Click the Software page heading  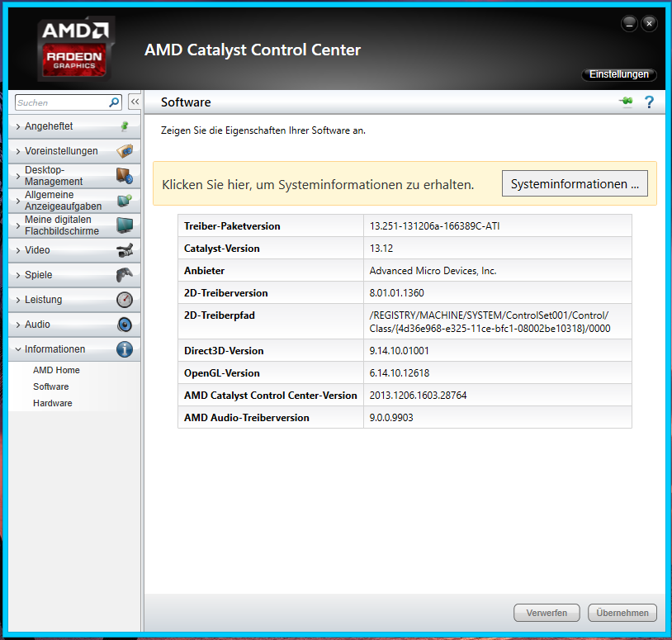(x=186, y=102)
